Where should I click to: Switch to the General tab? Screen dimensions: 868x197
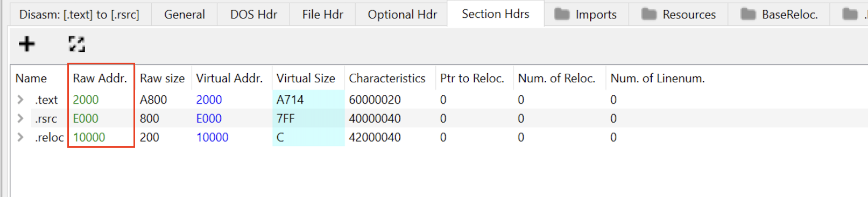tap(184, 14)
